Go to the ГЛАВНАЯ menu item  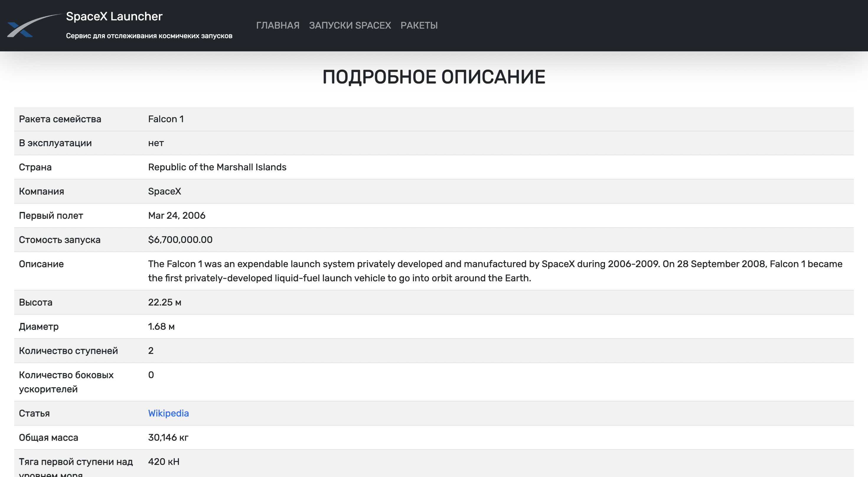(x=278, y=25)
